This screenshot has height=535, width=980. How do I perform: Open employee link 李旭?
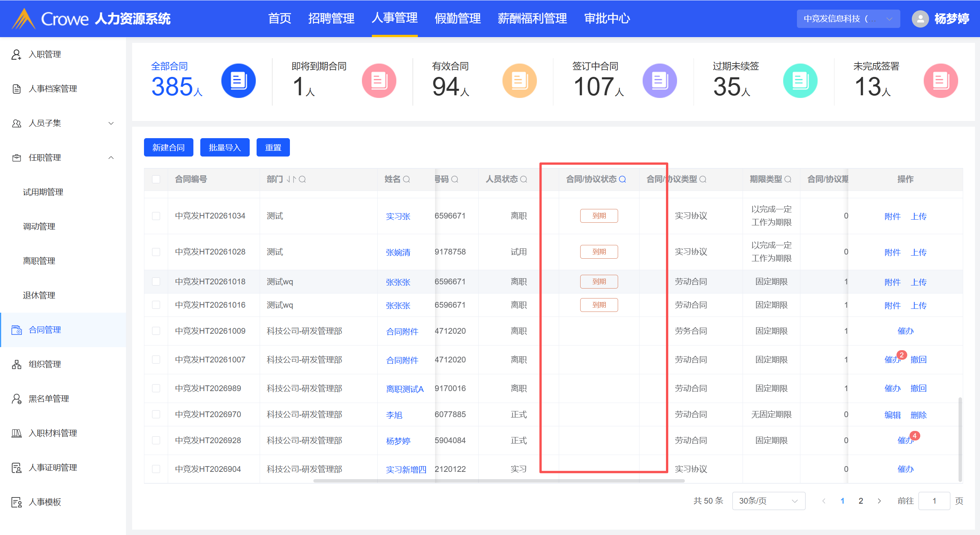tap(394, 415)
